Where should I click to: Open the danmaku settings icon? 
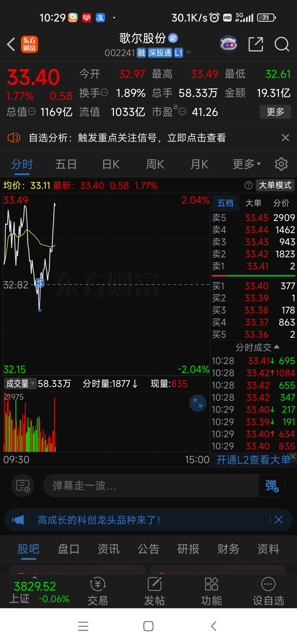coord(23,485)
